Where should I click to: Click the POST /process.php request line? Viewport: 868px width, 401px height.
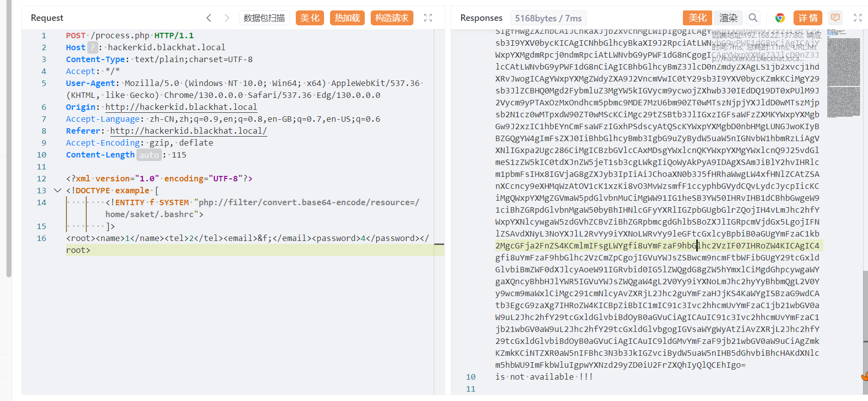tap(130, 35)
